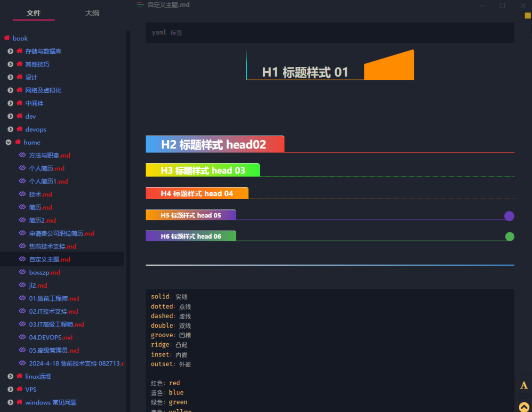Viewport: 532px width, 412px height.
Task: Click the file icon beside 简历.md
Action: click(23, 207)
